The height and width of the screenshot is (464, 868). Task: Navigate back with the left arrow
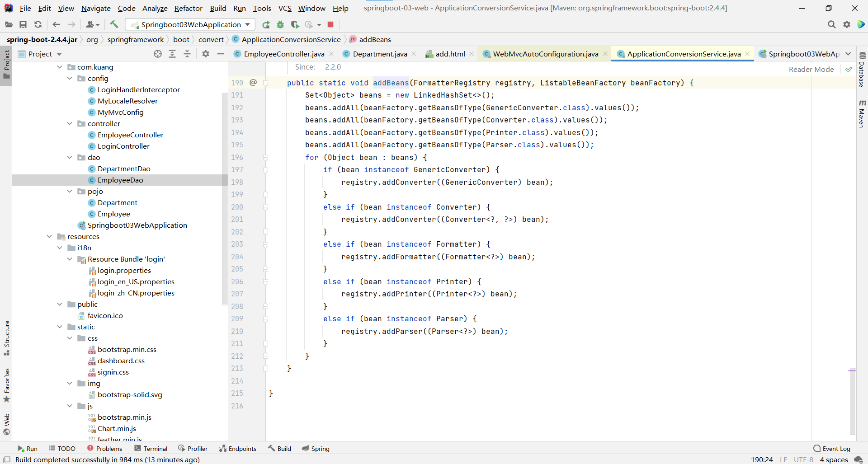56,24
